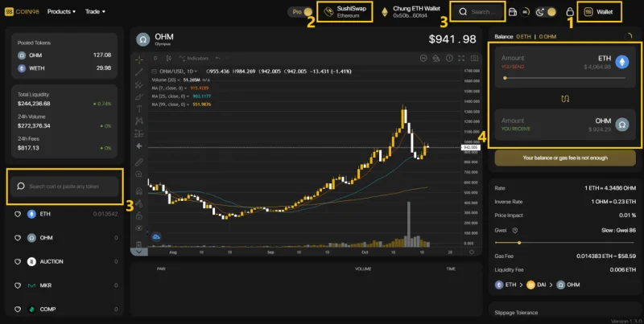Click the ETH token selector in You Send
This screenshot has width=644, height=324.
click(x=613, y=61)
